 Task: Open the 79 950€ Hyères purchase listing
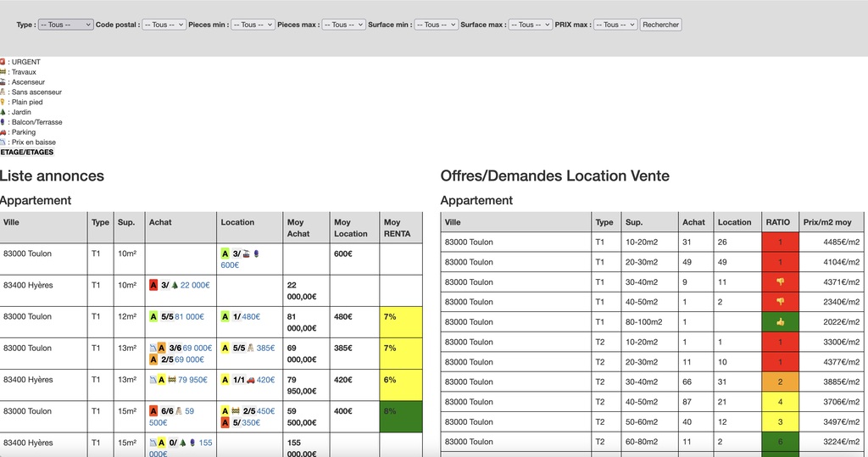[192, 380]
